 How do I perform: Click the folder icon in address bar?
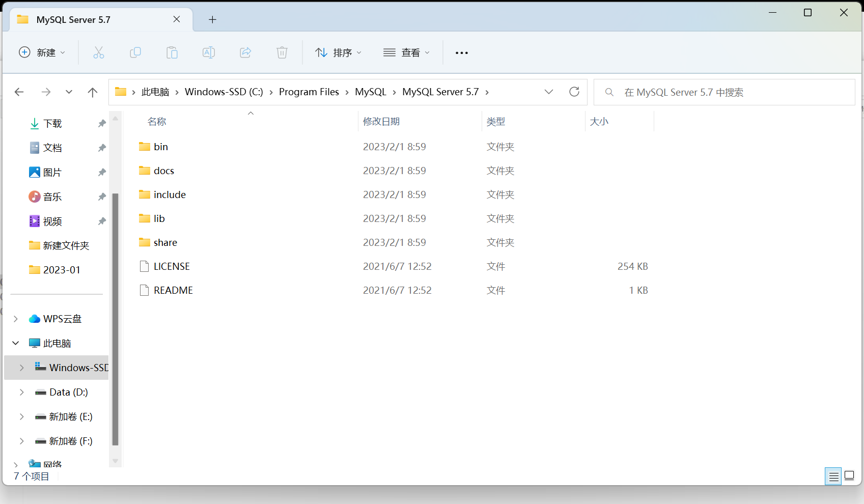click(x=121, y=92)
